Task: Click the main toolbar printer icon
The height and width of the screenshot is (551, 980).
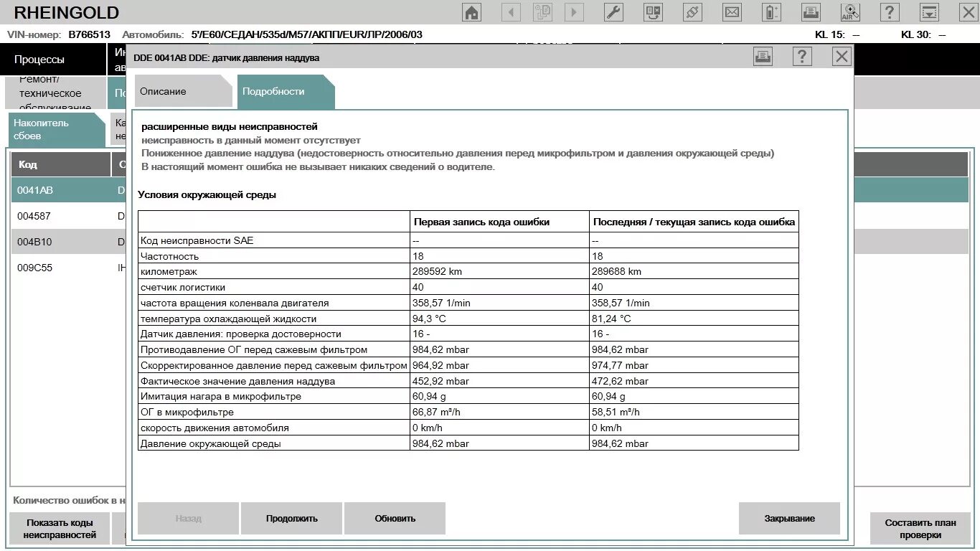Action: point(811,12)
